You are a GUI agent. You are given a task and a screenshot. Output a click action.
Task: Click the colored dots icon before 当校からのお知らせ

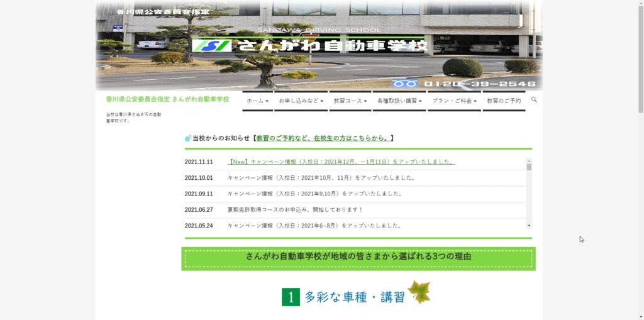pyautogui.click(x=188, y=138)
